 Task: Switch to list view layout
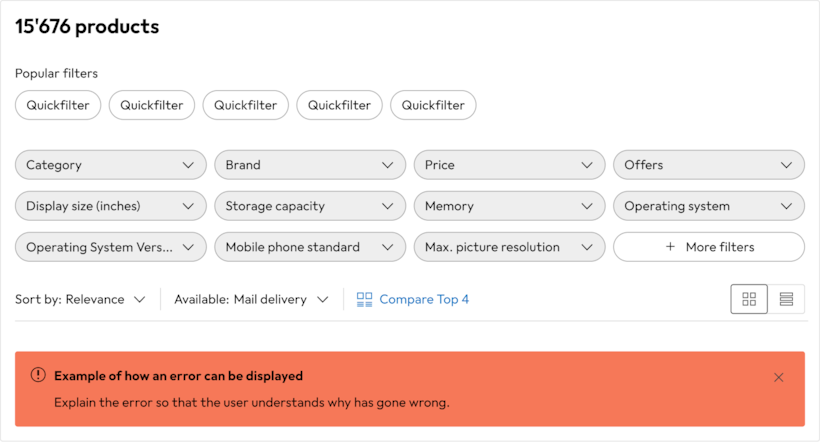(786, 299)
